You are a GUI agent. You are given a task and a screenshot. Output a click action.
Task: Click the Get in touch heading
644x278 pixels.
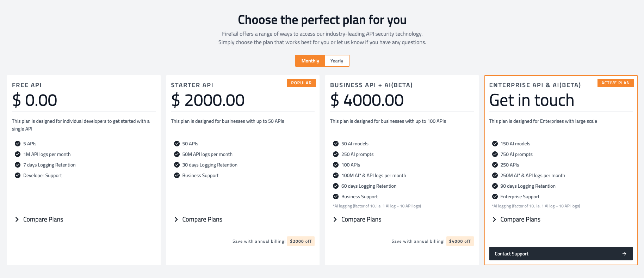(x=532, y=100)
